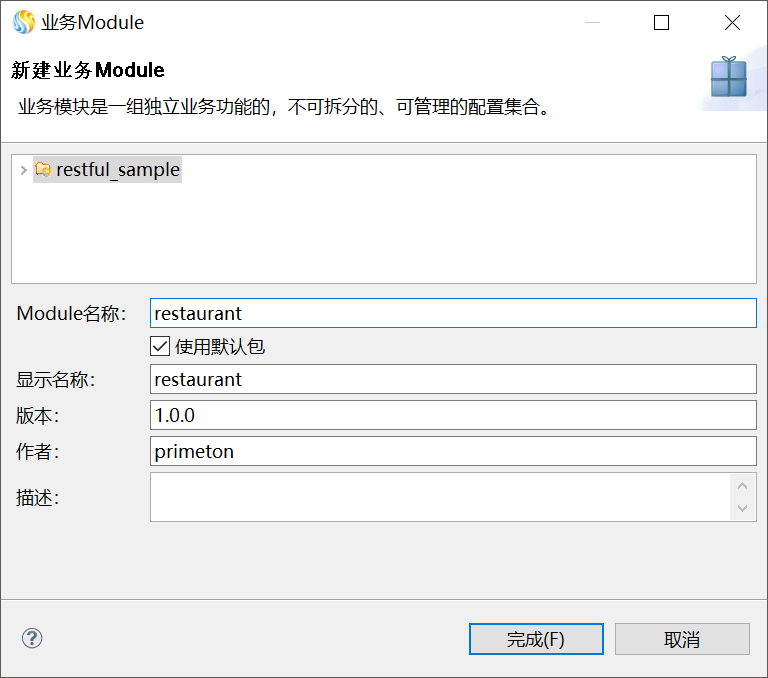
Task: Click the 新建业务Module heading text
Action: pos(88,71)
